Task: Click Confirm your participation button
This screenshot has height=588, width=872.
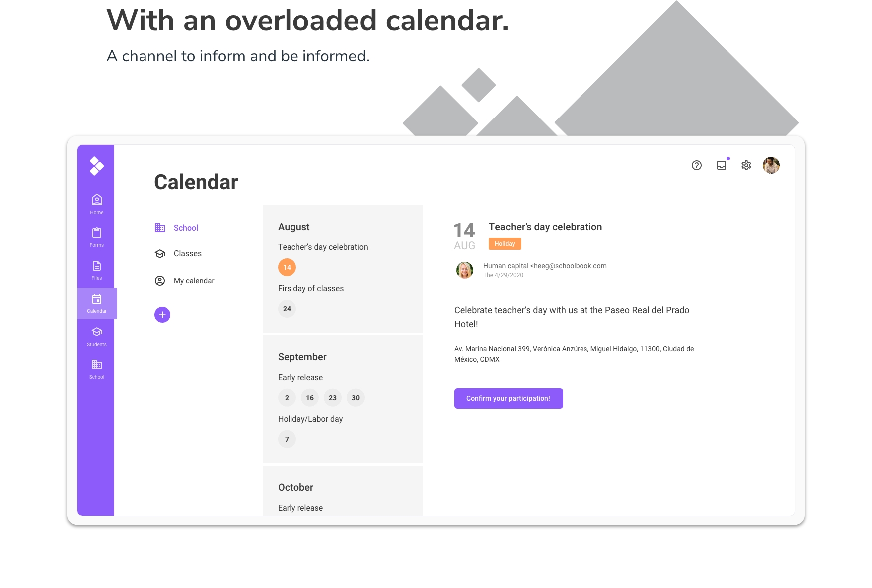Action: pyautogui.click(x=509, y=398)
